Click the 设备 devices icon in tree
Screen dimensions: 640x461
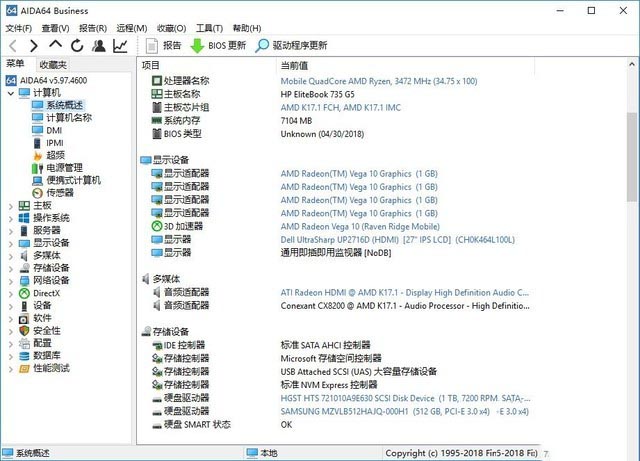[x=24, y=306]
